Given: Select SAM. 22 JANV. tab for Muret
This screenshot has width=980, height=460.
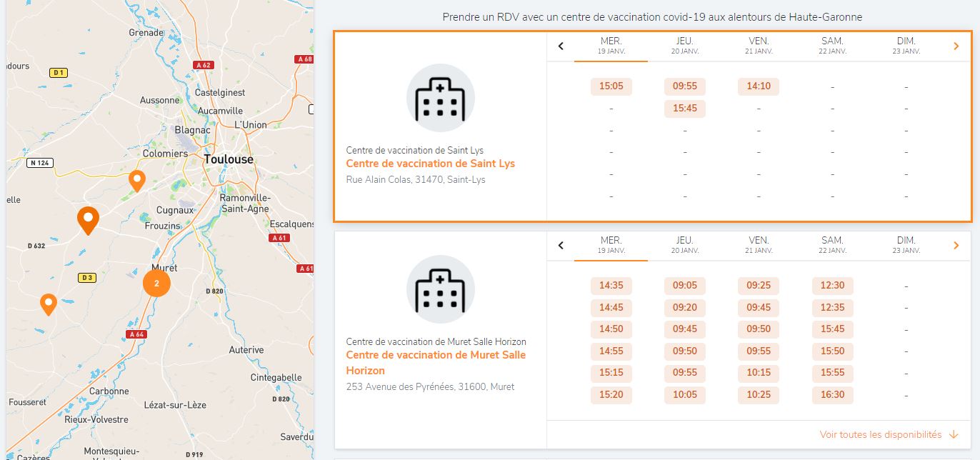Looking at the screenshot, I should [x=832, y=245].
